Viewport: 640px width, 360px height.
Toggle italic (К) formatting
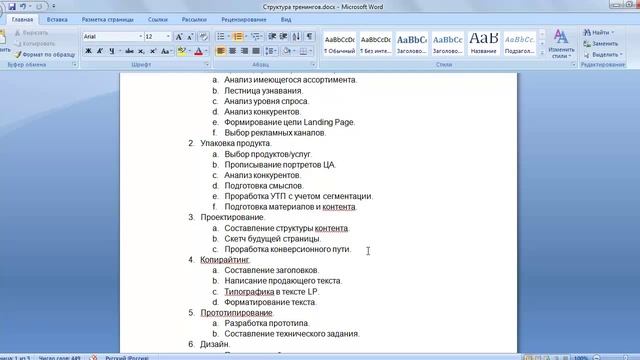[100, 51]
